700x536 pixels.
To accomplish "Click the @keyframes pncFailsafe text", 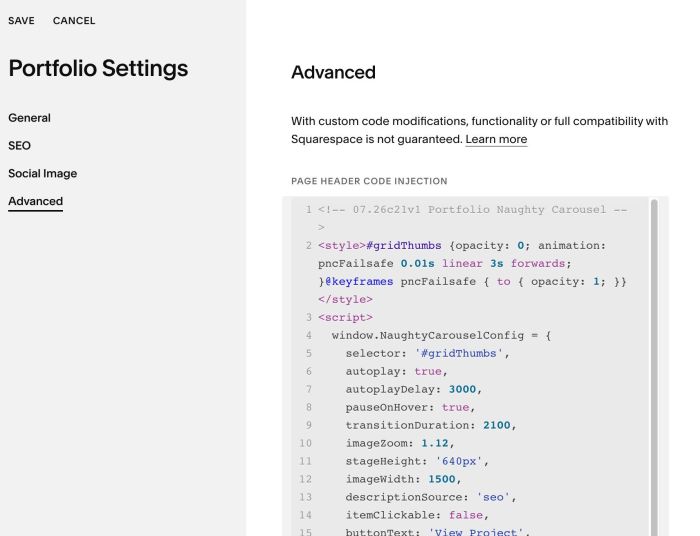I will [400, 282].
